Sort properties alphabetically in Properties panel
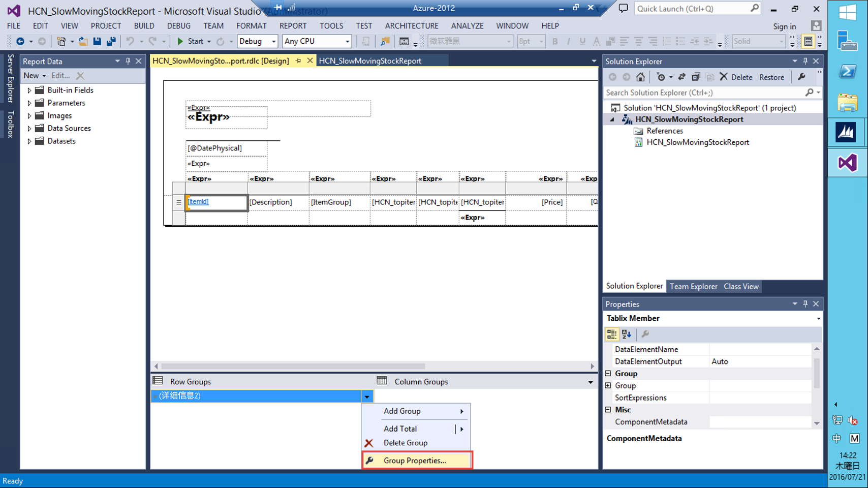 pos(627,334)
